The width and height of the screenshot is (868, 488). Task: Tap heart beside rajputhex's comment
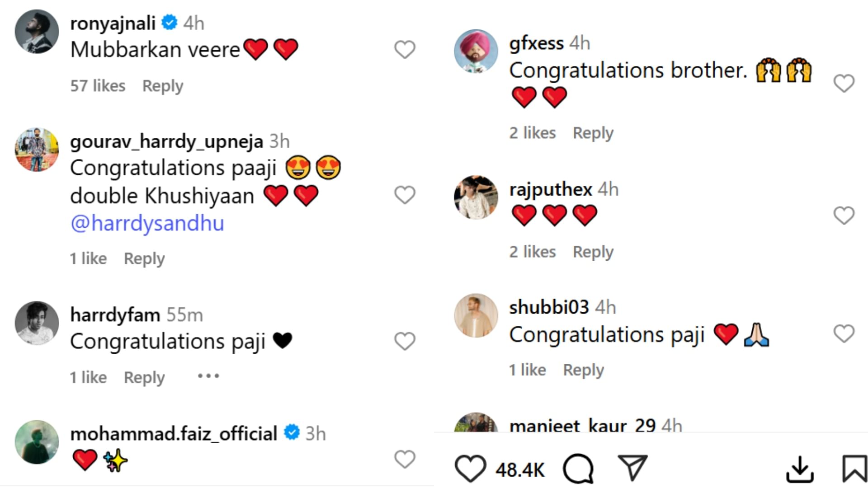tap(844, 216)
